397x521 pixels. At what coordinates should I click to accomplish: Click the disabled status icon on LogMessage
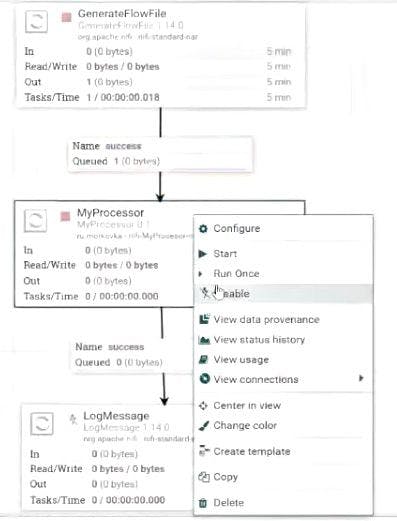73,419
